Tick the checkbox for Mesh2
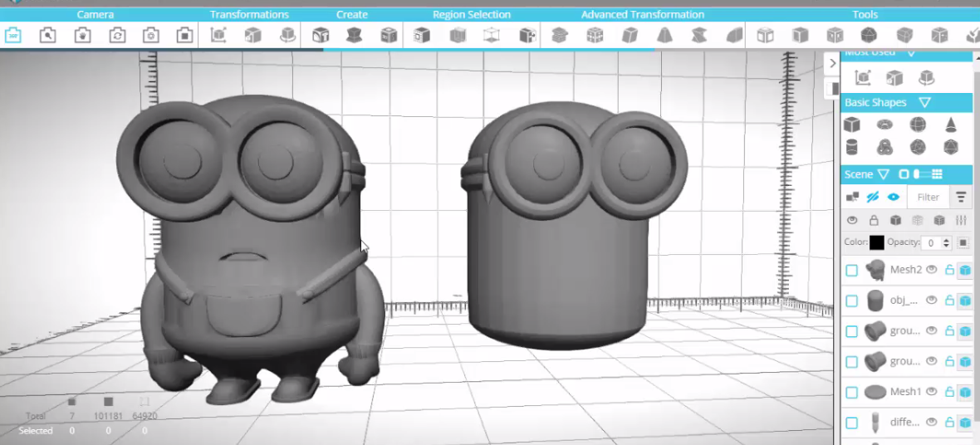This screenshot has width=980, height=445. tap(851, 270)
